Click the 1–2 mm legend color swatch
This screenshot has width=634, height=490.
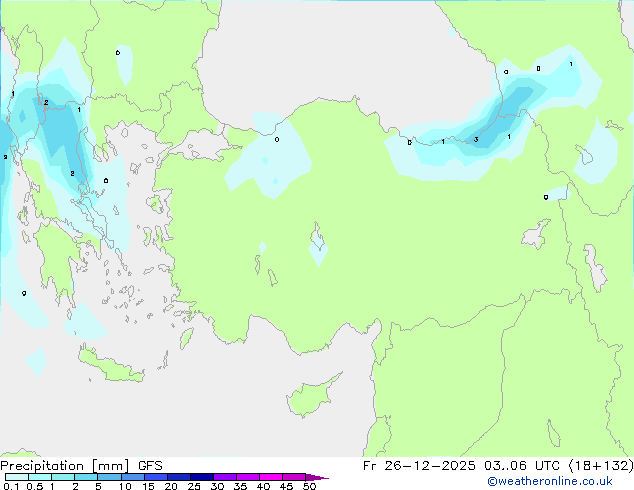63,477
